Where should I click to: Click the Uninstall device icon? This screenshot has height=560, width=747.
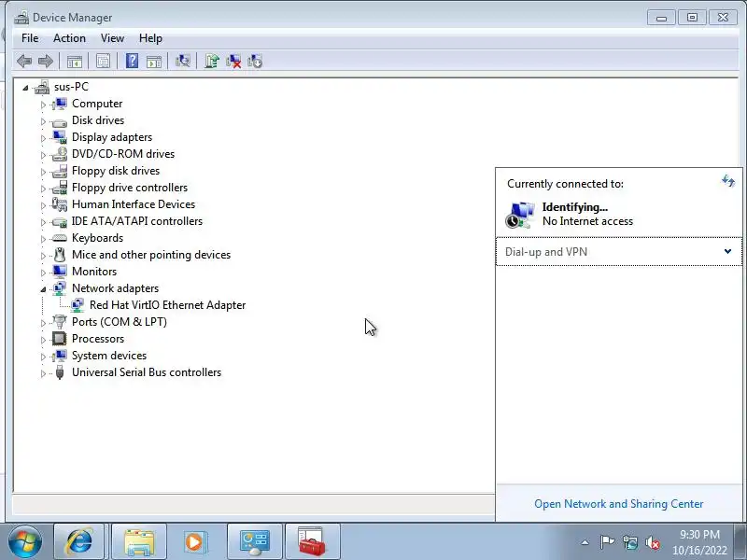pyautogui.click(x=233, y=61)
